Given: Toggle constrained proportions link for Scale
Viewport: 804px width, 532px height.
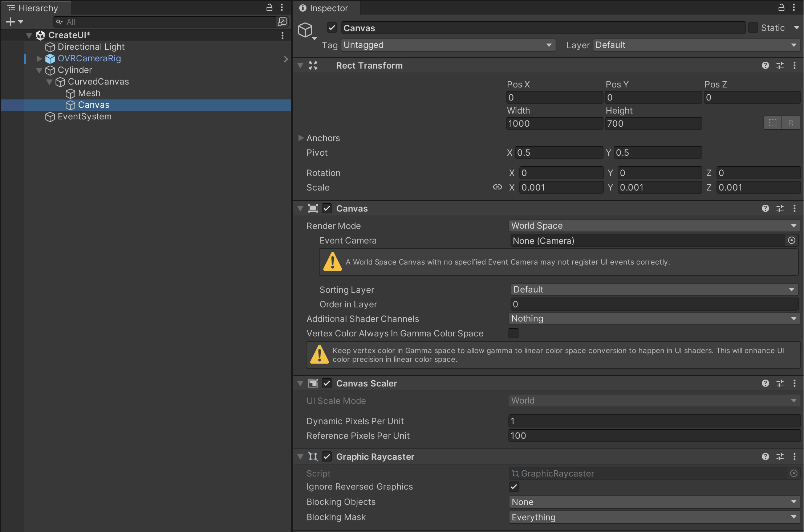Looking at the screenshot, I should 497,187.
